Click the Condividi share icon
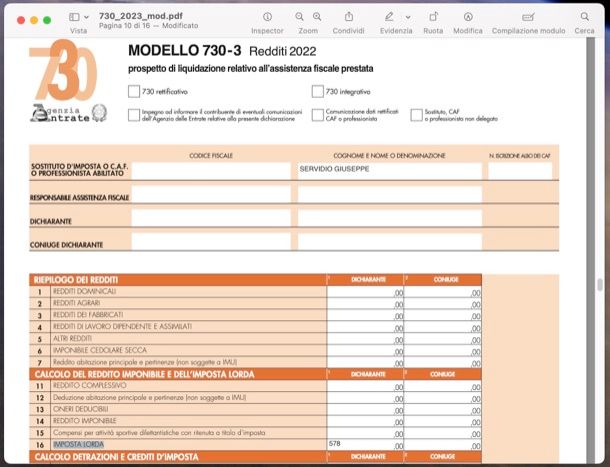Viewport: 610px width, 467px height. 349,17
